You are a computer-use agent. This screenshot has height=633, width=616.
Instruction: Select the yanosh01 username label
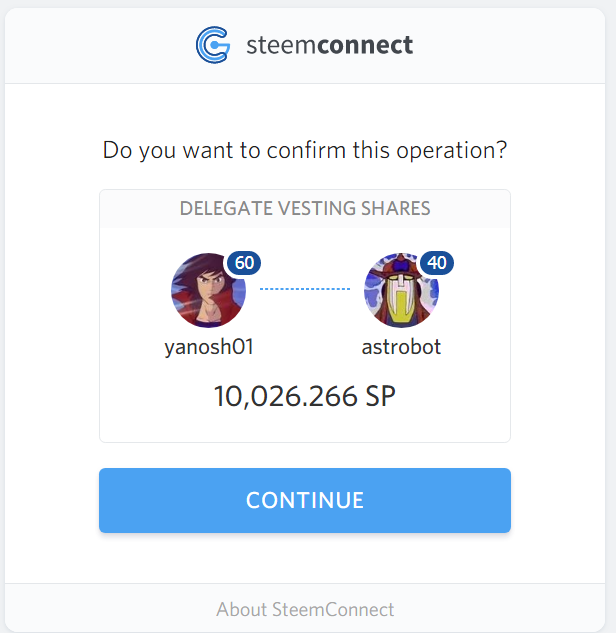209,348
